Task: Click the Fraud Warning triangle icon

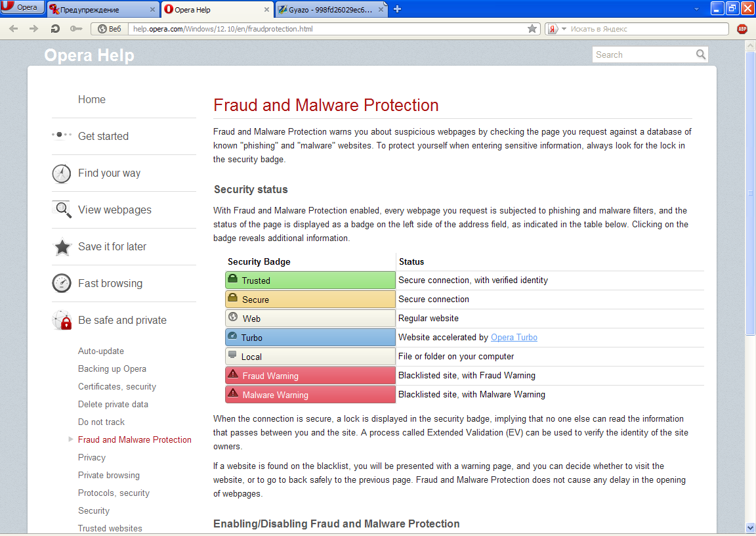Action: pos(233,374)
